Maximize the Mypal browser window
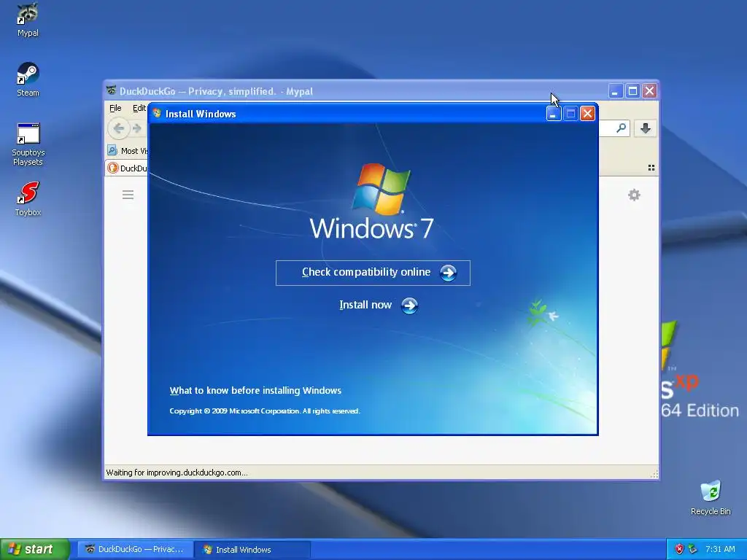This screenshot has width=747, height=560. pos(632,91)
